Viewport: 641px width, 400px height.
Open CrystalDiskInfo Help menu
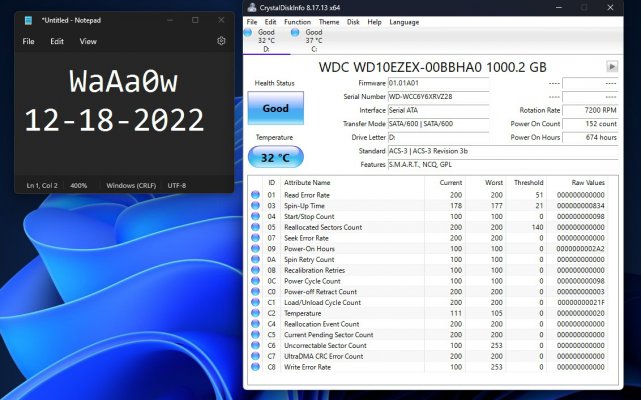[374, 22]
